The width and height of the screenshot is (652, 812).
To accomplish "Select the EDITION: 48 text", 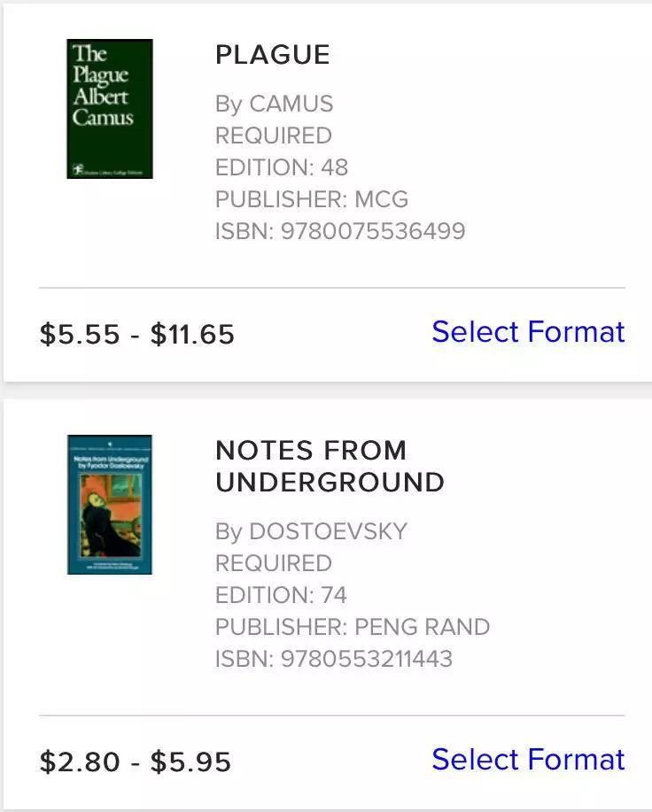I will (x=282, y=167).
